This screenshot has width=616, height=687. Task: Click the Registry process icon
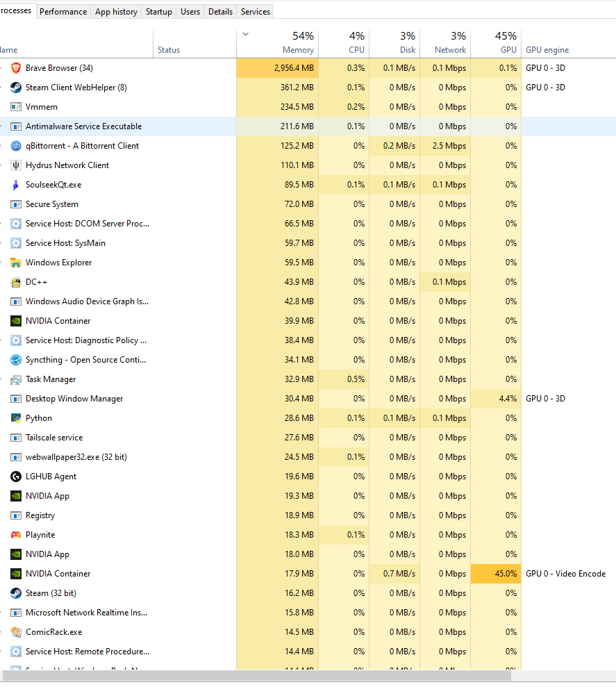click(16, 515)
